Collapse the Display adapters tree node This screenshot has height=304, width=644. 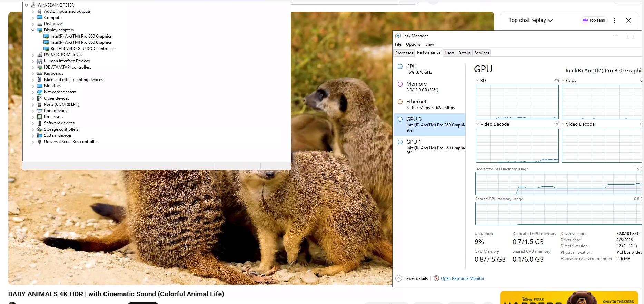(33, 30)
